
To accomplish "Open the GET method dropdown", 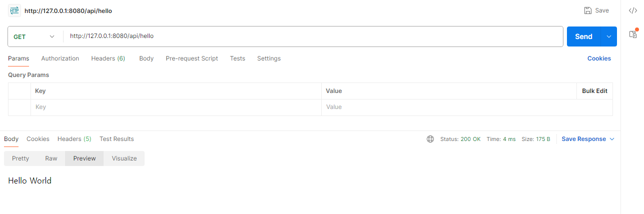I will pos(34,36).
